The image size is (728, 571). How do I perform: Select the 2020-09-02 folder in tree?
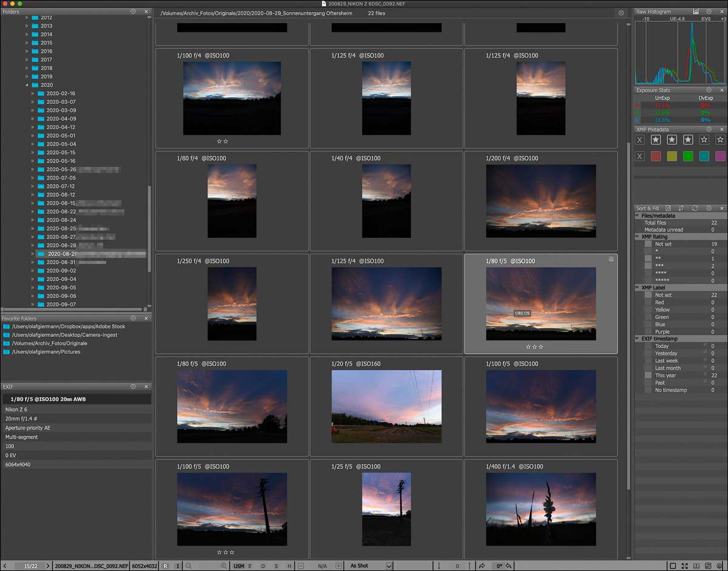(x=61, y=271)
